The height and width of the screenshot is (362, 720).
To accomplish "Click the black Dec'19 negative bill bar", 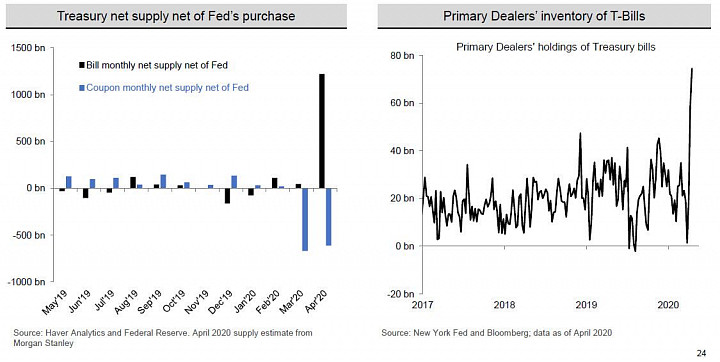I will [x=227, y=196].
